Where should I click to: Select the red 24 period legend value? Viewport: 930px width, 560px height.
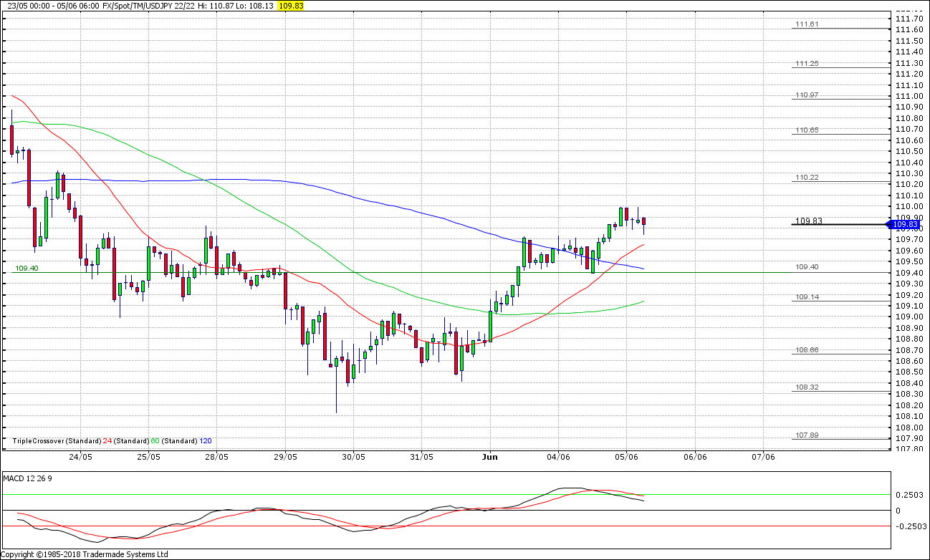click(x=107, y=441)
